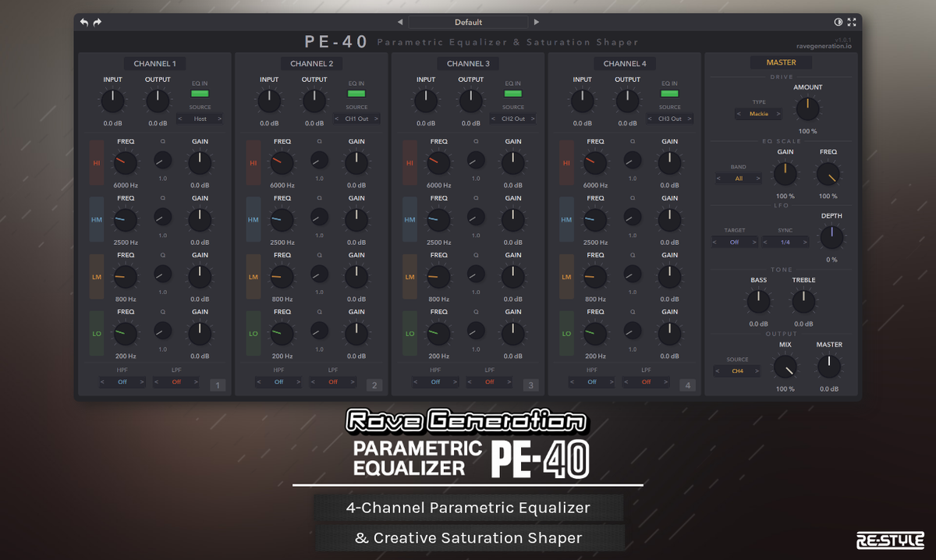
Task: Click Channel 1 number 1 button
Action: coord(218,385)
